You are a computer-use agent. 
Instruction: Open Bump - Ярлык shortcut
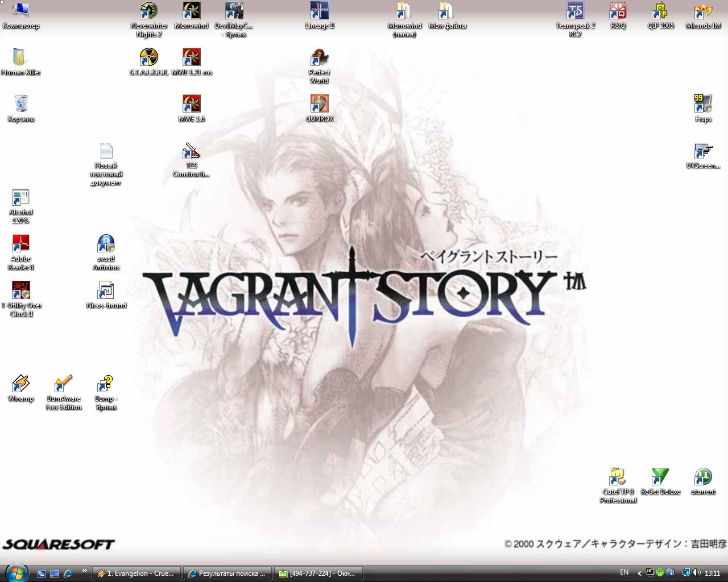click(106, 393)
